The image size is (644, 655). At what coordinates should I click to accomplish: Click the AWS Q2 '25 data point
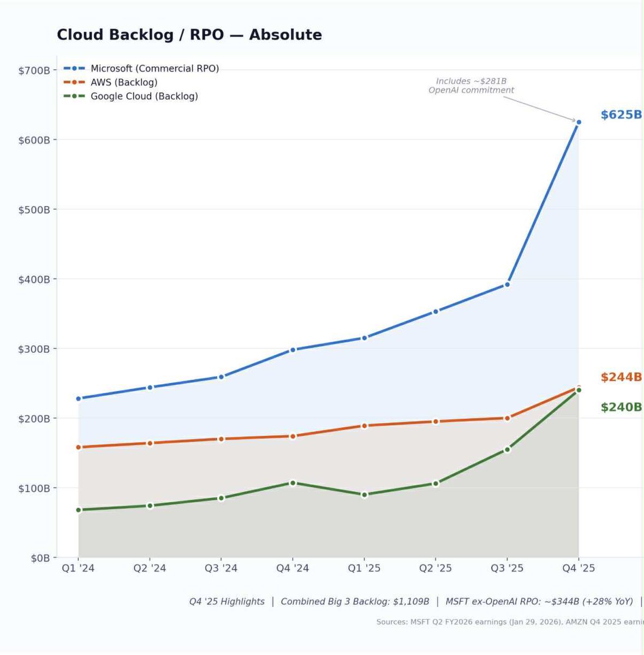coord(436,421)
